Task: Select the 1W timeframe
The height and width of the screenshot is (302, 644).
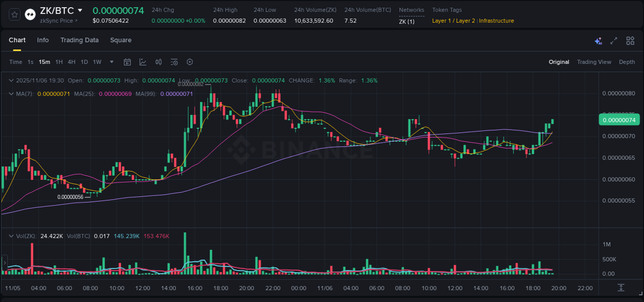Action: (97, 62)
